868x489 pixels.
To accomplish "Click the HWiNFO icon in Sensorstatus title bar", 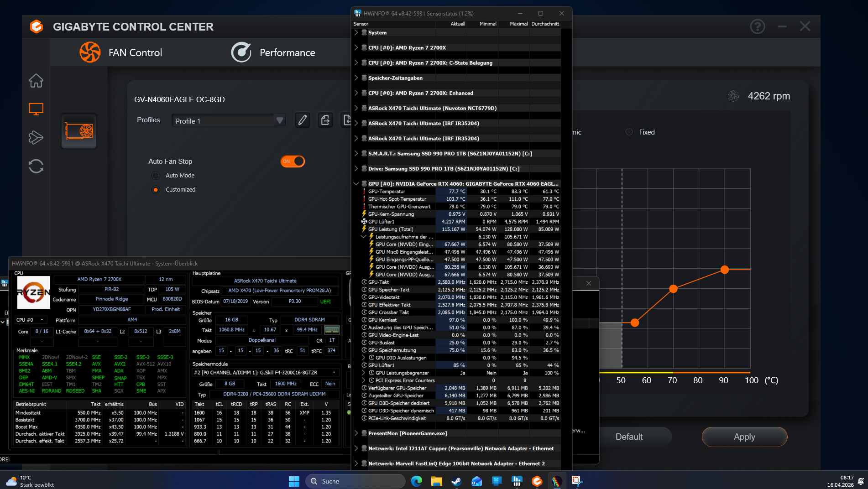I will (358, 13).
